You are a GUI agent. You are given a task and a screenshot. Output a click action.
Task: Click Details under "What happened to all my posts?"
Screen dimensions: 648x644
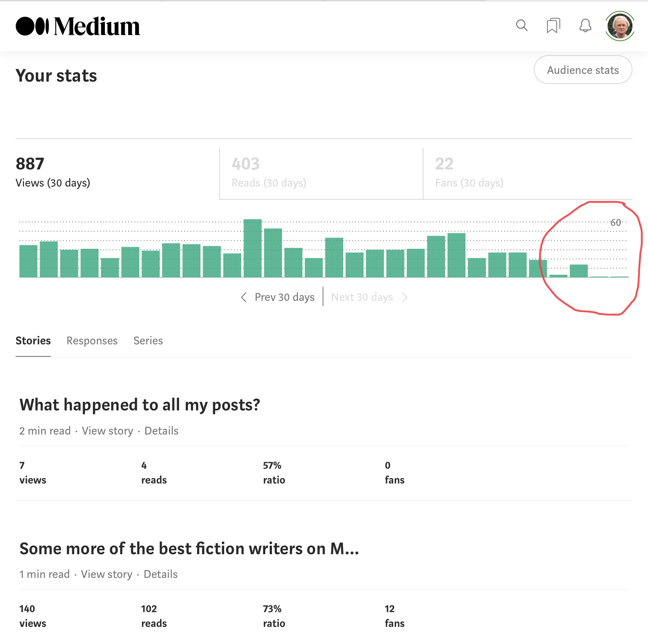(x=161, y=431)
